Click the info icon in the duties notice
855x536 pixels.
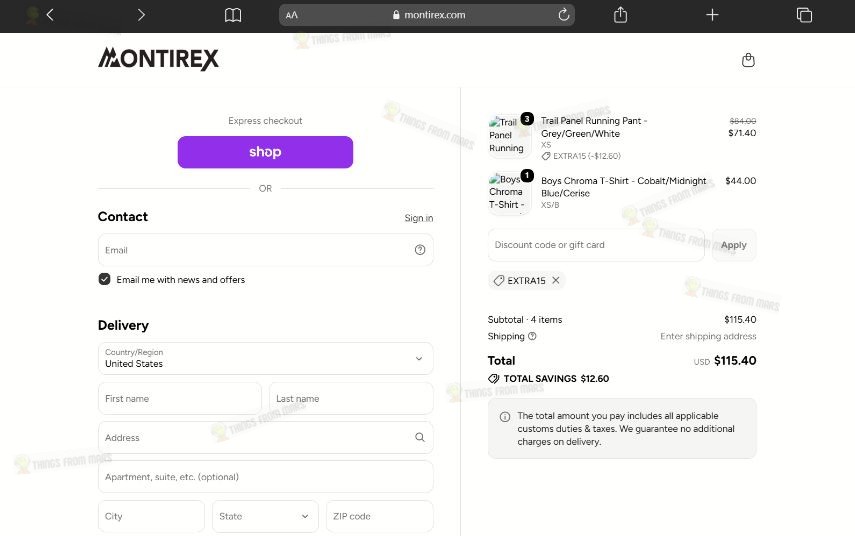505,417
